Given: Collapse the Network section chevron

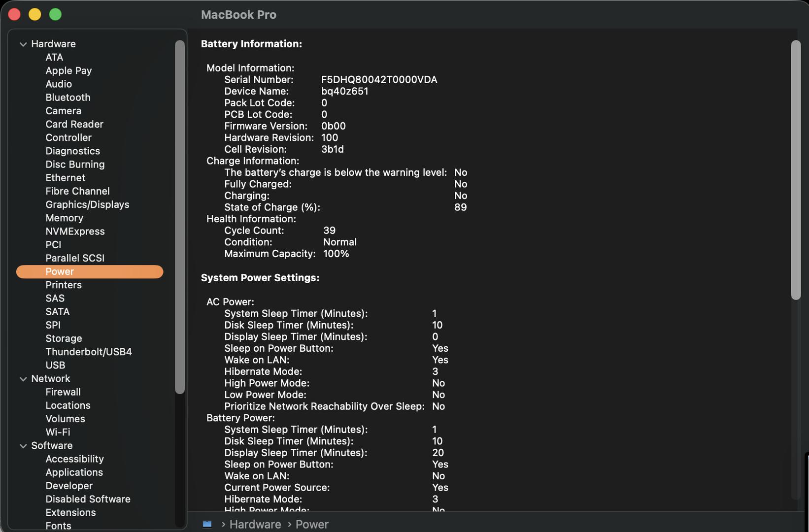Looking at the screenshot, I should [x=23, y=379].
